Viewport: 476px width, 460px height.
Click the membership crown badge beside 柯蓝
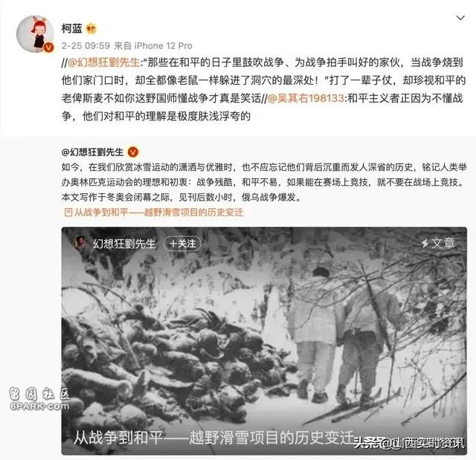click(x=91, y=29)
